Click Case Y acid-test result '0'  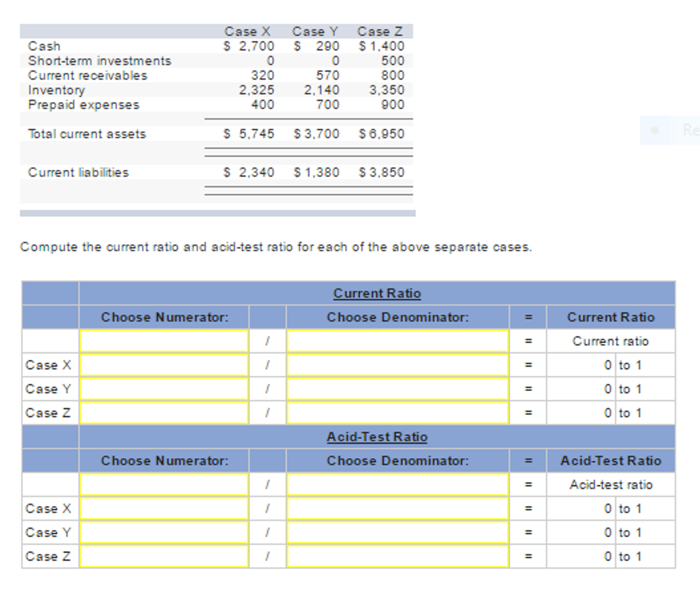pyautogui.click(x=608, y=532)
